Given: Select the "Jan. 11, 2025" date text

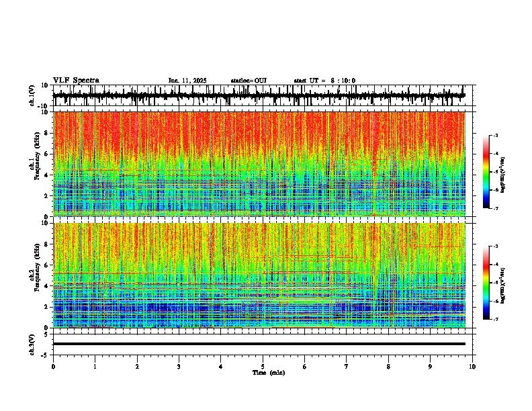Looking at the screenshot, I should pos(187,81).
